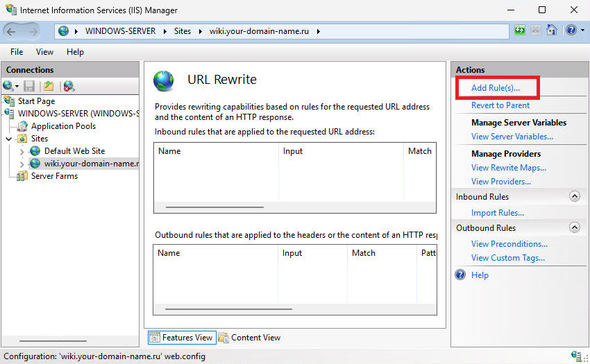Expand the arrow after wiki.your-domain-name.ru in address bar
This screenshot has width=590, height=364.
319,32
